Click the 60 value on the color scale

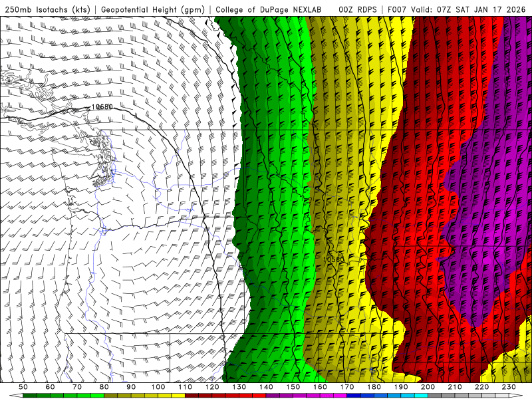click(x=50, y=387)
